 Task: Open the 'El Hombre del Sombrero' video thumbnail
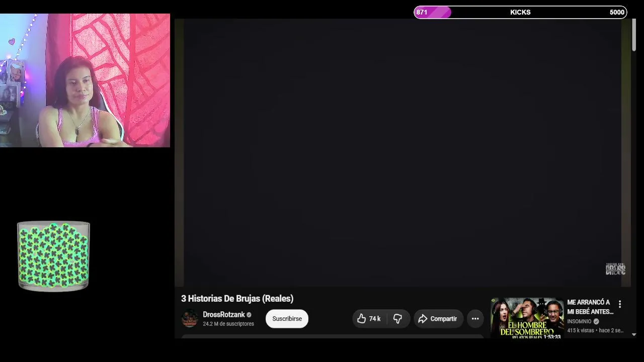coord(527,318)
